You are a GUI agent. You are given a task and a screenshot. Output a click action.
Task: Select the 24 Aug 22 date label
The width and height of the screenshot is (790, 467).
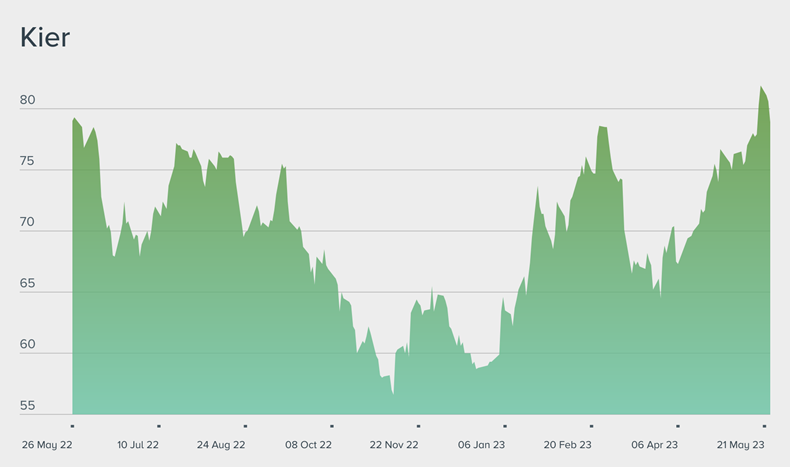coord(223,444)
